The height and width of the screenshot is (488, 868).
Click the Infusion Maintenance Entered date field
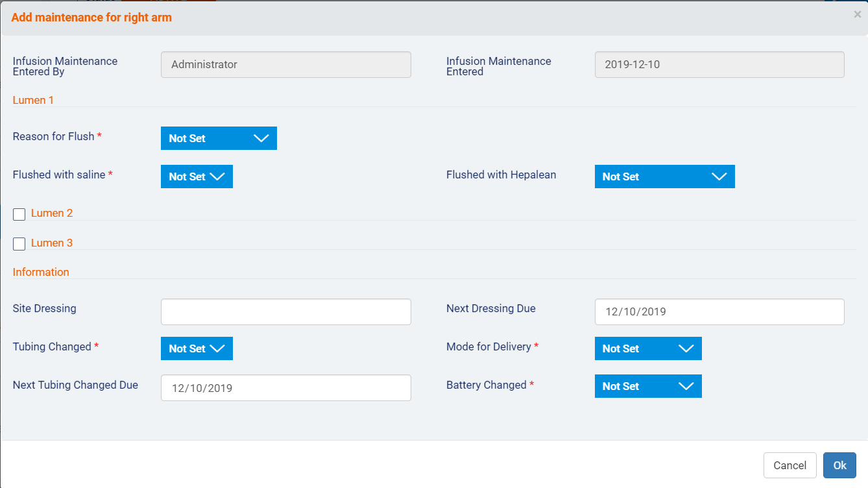(x=719, y=65)
